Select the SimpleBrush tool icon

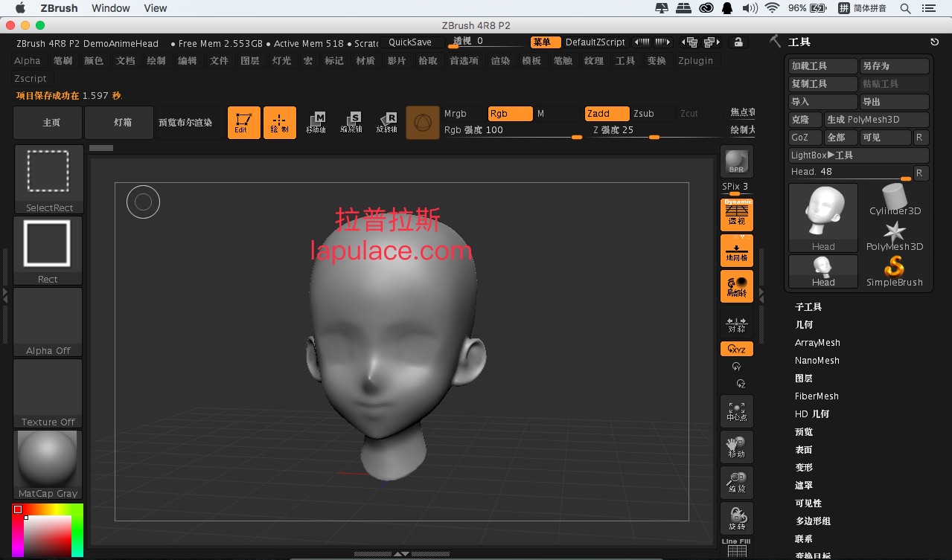click(894, 271)
